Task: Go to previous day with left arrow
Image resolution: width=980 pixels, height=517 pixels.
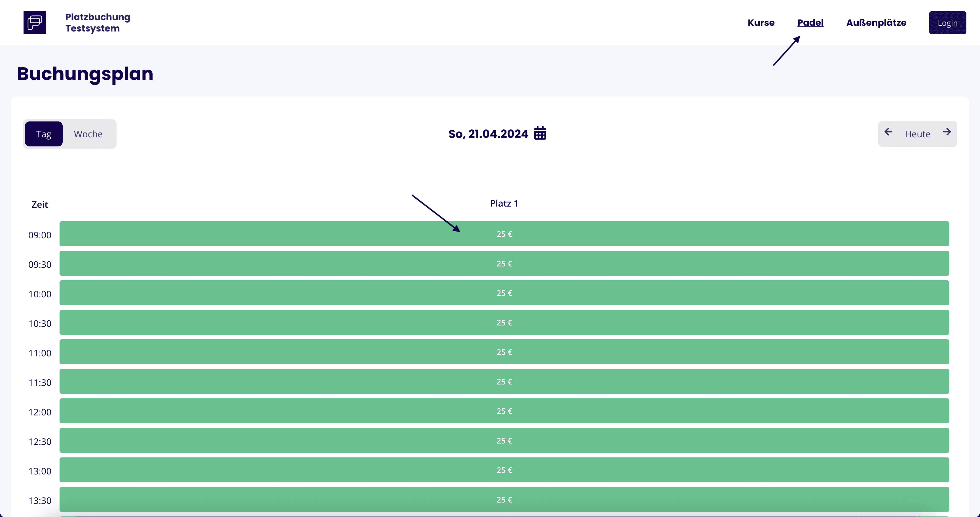Action: [x=888, y=132]
